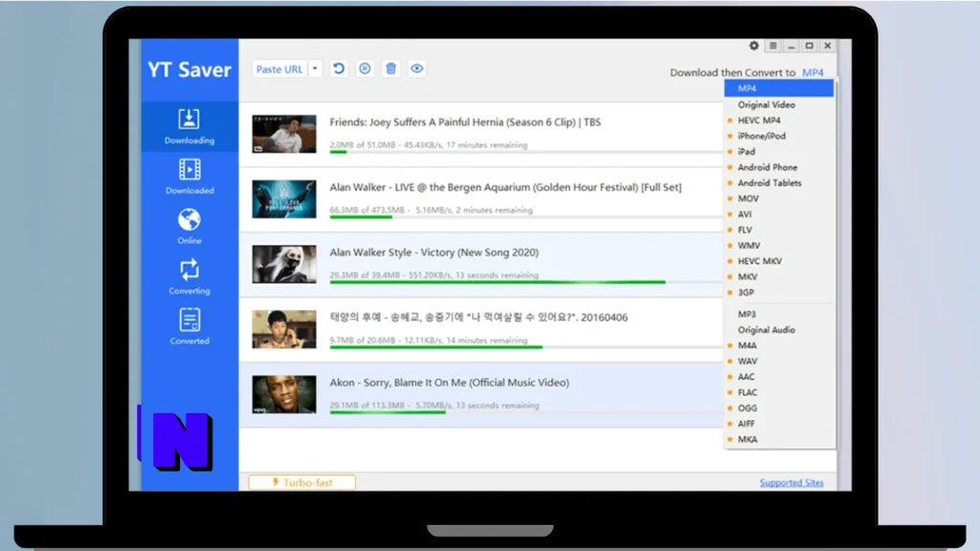Select M4A audio format
The image size is (980, 551).
(x=779, y=345)
